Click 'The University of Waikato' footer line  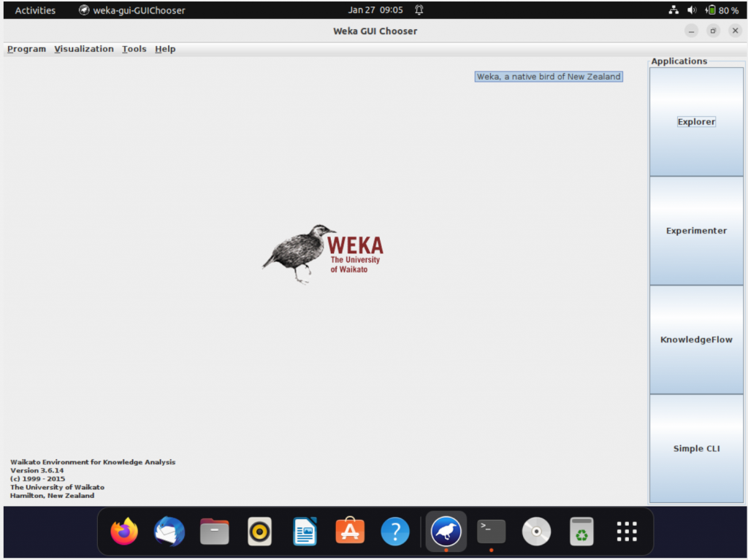57,487
